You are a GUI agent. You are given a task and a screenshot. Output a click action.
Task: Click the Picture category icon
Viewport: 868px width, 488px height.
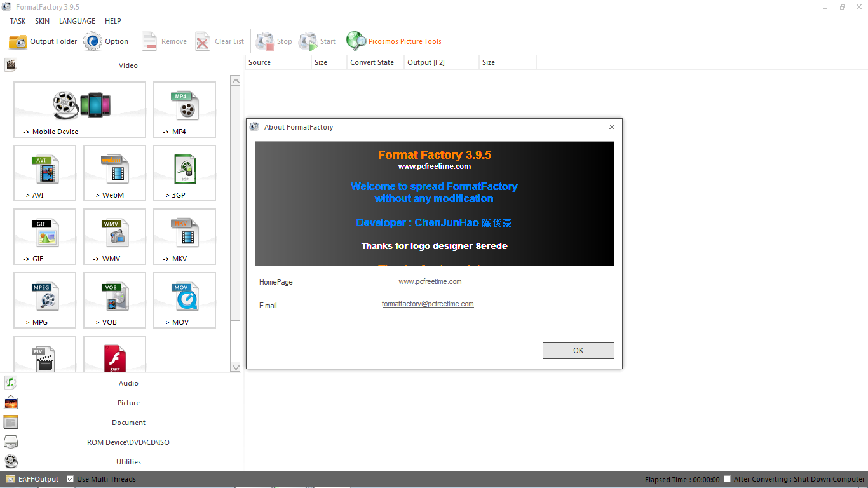click(x=11, y=403)
